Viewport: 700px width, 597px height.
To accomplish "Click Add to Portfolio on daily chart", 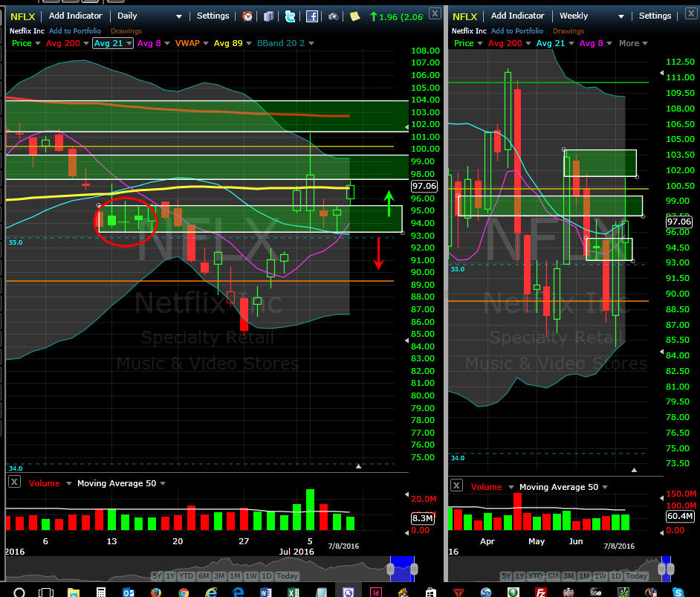I will 75,30.
